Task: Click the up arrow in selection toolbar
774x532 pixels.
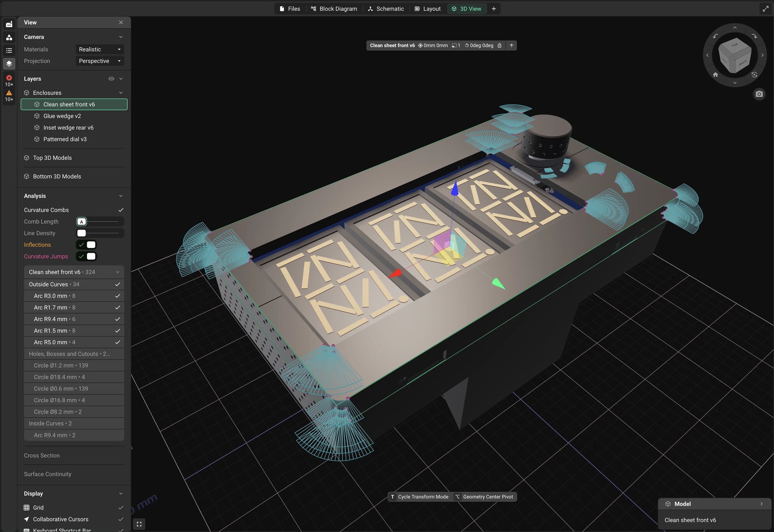Action: click(511, 45)
